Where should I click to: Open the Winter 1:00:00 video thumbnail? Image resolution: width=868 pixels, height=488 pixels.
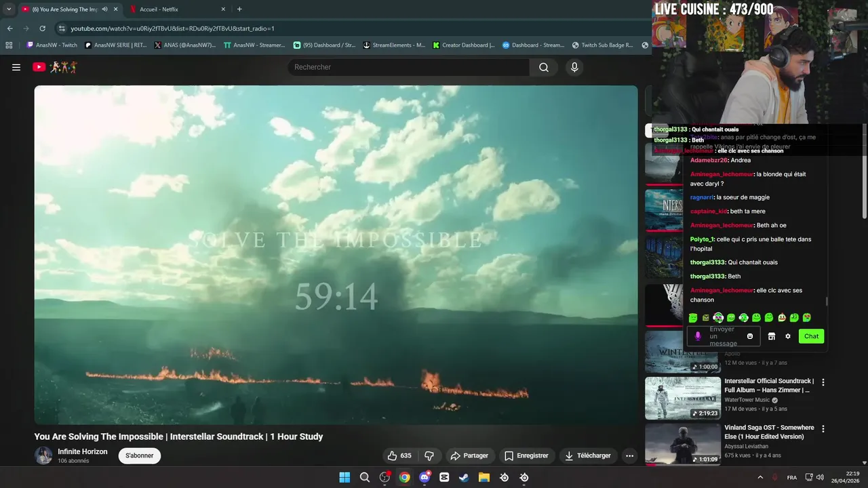coord(683,352)
